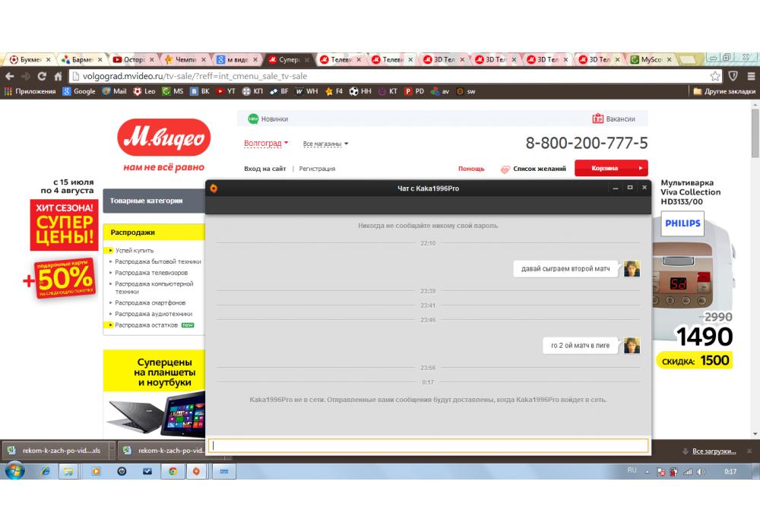The image size is (760, 532).
Task: Click the Windows Start button
Action: (14, 471)
